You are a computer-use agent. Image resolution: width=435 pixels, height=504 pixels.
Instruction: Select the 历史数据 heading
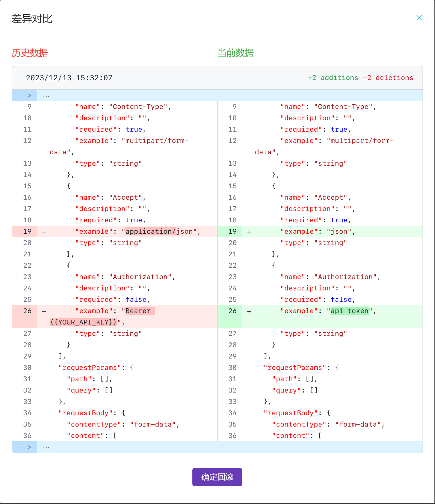click(30, 53)
